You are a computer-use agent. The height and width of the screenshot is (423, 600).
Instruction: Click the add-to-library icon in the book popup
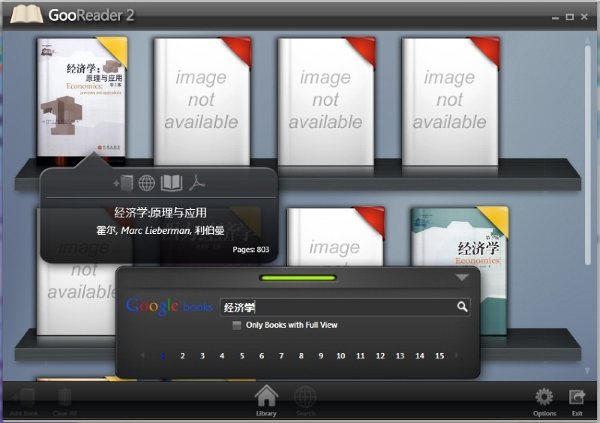(x=123, y=183)
